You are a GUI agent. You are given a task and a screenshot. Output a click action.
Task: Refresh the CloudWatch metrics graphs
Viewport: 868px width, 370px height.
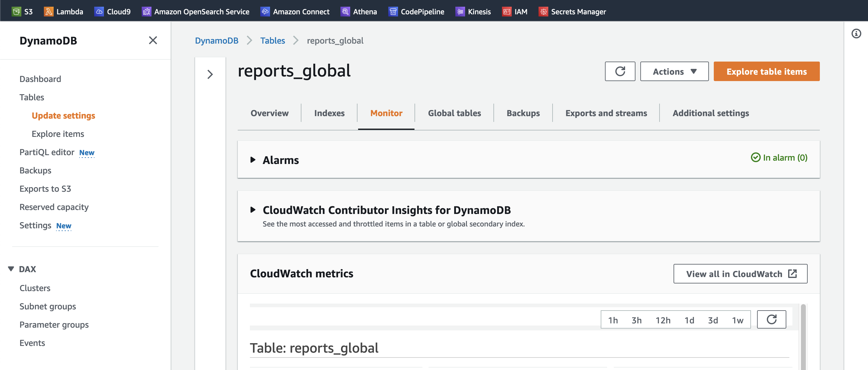(x=771, y=319)
